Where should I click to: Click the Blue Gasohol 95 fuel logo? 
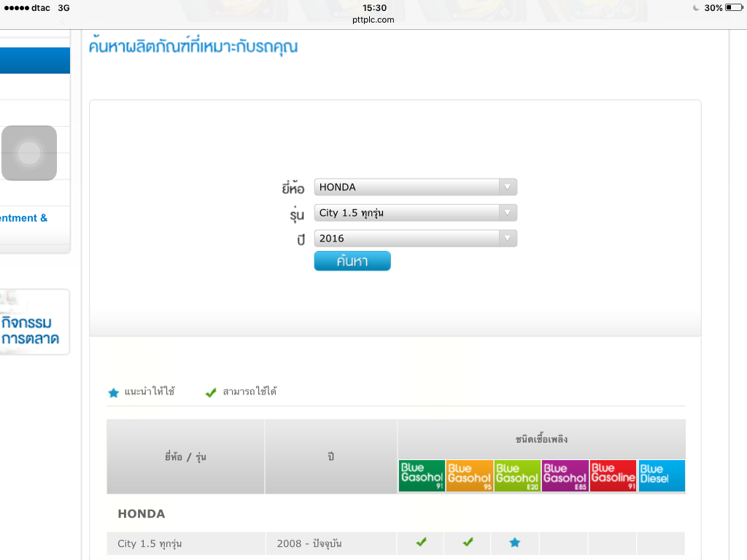click(469, 475)
